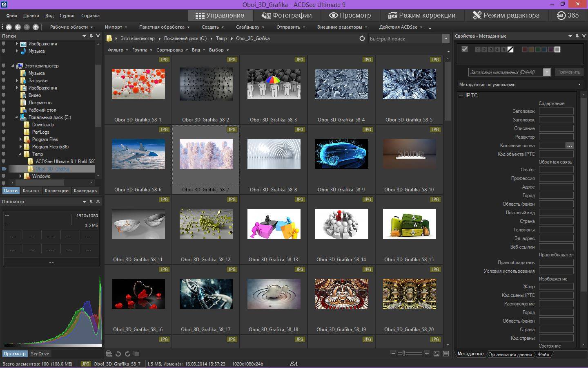Open the Импорт toolbar button
This screenshot has width=588, height=368.
click(116, 27)
